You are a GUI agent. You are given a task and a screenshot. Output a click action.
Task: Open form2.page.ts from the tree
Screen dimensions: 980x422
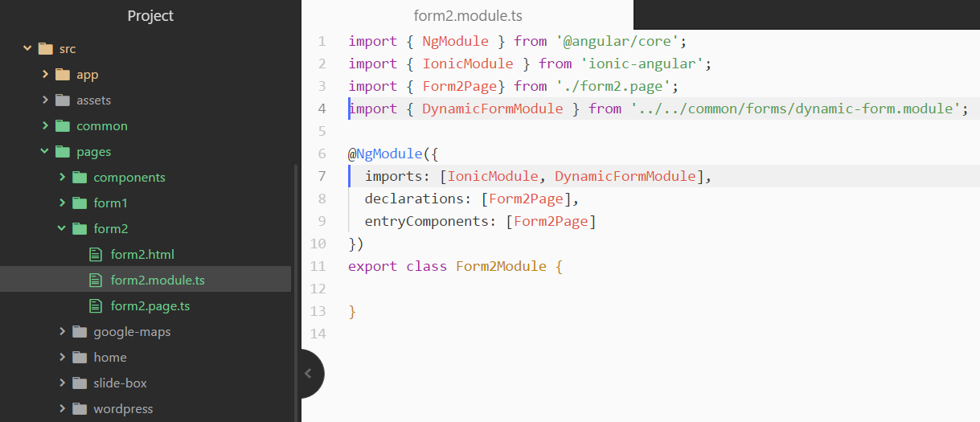pyautogui.click(x=150, y=306)
